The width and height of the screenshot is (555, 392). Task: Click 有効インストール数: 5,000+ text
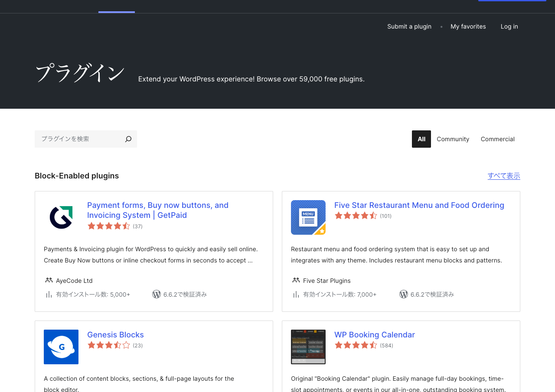tap(93, 295)
